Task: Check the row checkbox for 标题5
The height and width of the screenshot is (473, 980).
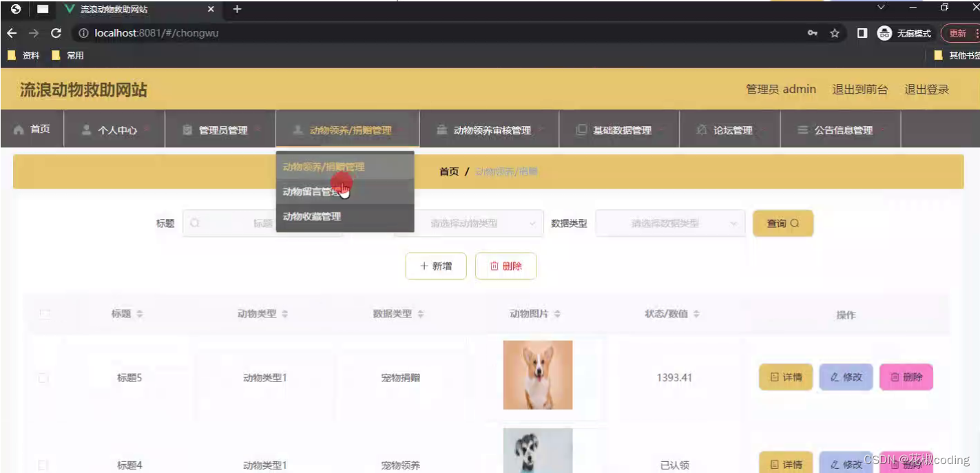Action: tap(43, 377)
